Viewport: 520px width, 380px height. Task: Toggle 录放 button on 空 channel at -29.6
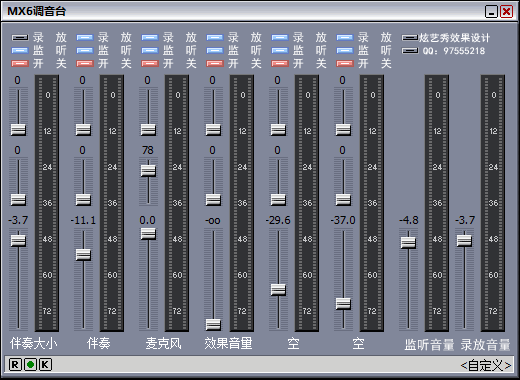280,38
